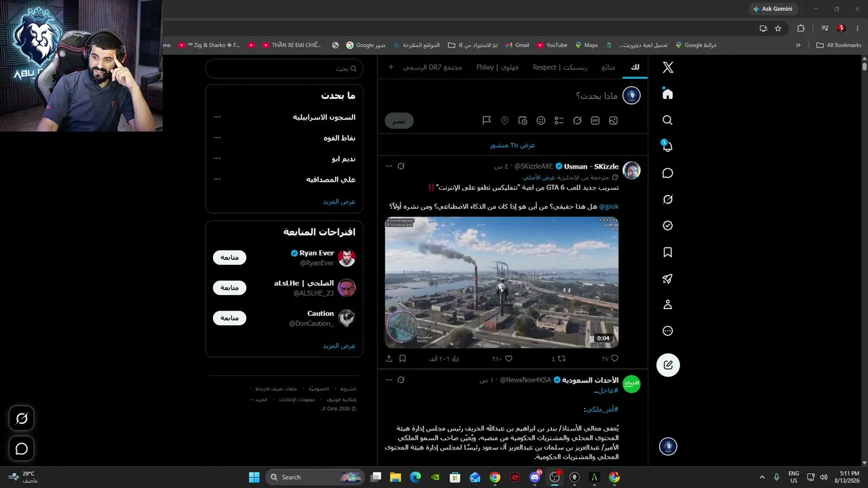Image resolution: width=868 pixels, height=488 pixels.
Task: Open Messages chat icon in X sidebar
Action: [668, 173]
